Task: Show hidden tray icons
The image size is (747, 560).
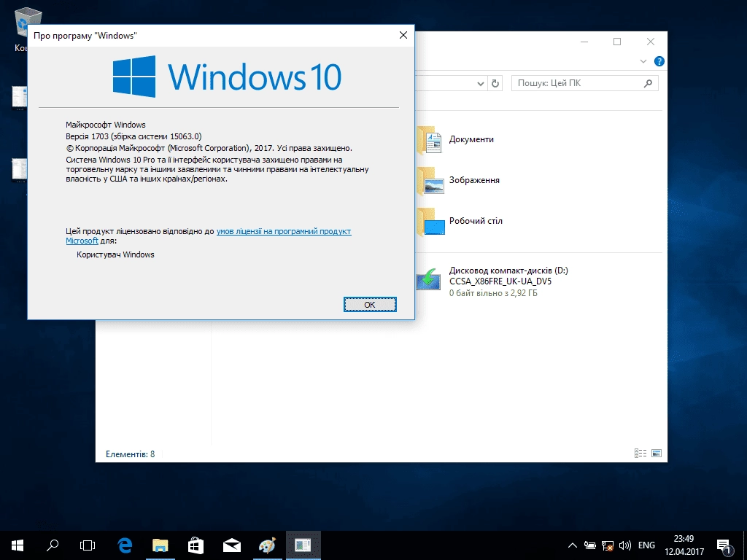Action: pos(573,545)
